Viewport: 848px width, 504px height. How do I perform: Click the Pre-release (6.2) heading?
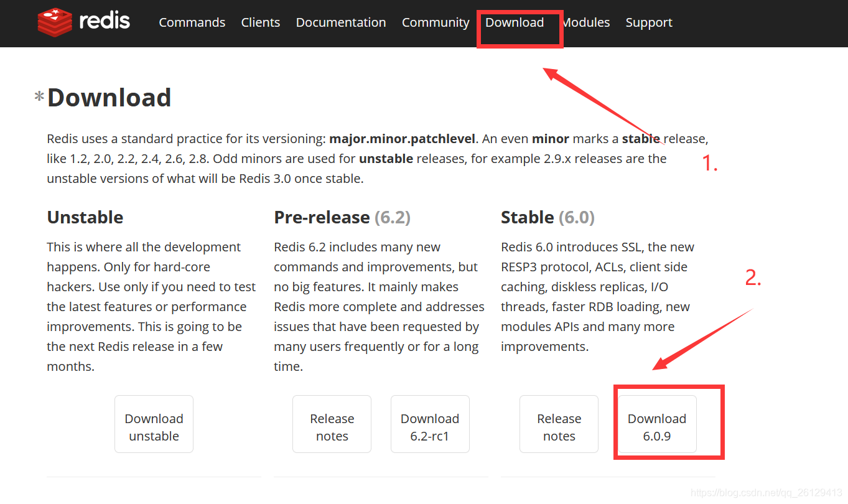pos(342,217)
